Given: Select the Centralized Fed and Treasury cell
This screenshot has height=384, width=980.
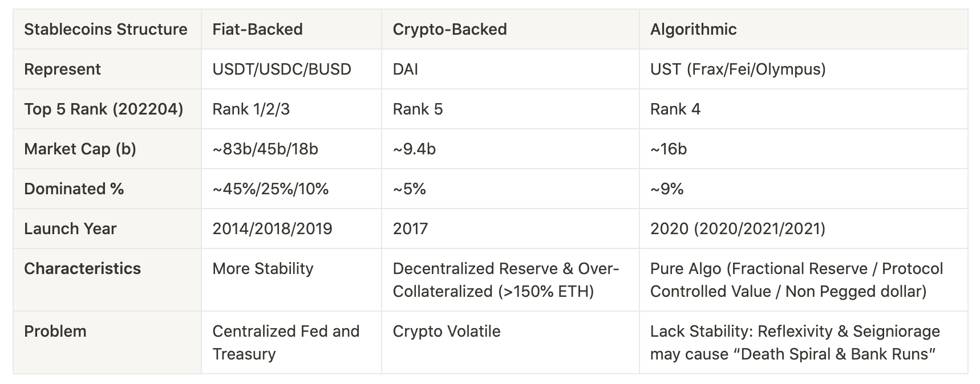Looking at the screenshot, I should point(291,342).
